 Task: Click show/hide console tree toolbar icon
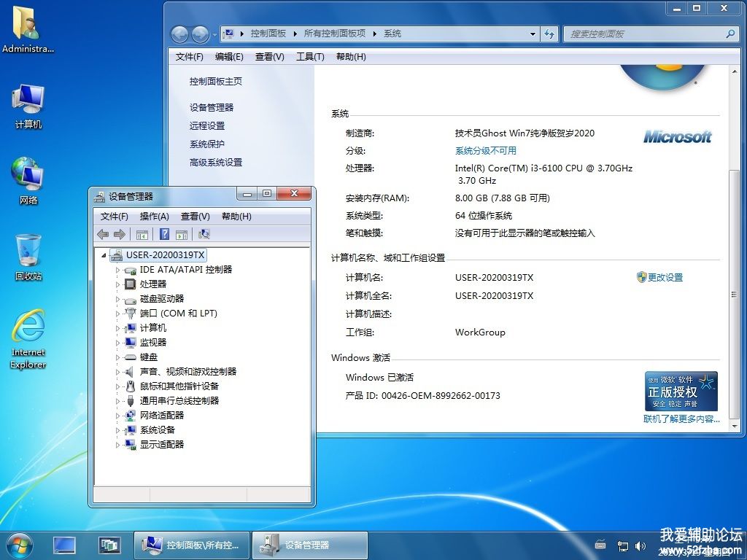click(142, 234)
